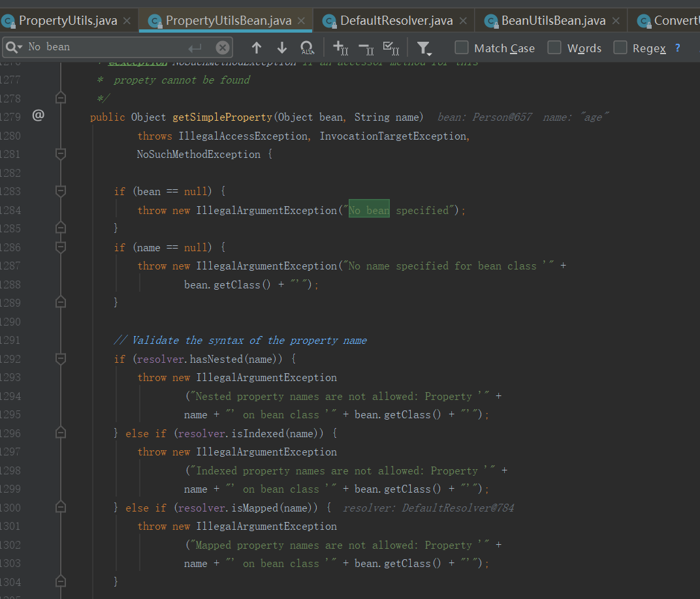The image size is (700, 599).
Task: Open search history magnifier dropdown
Action: [13, 47]
